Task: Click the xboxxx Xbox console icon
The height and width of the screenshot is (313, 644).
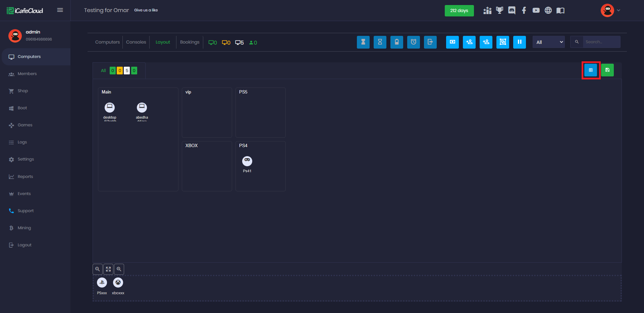Action: [x=118, y=283]
